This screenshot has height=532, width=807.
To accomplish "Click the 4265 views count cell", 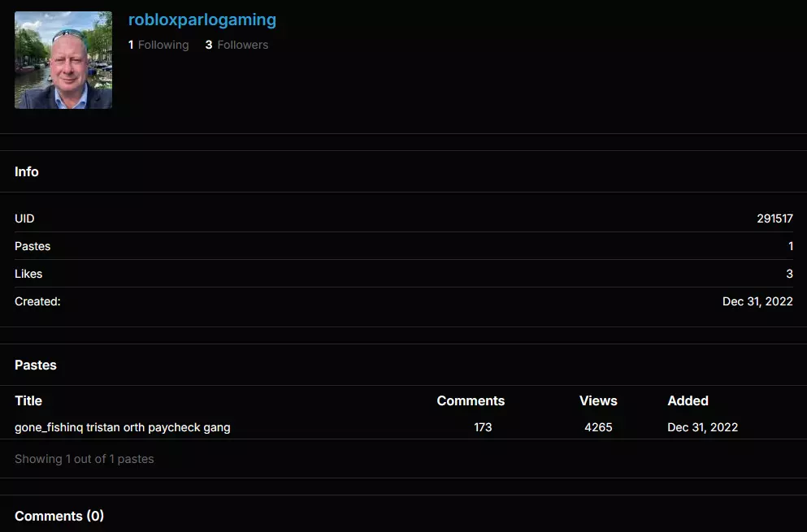I will 598,427.
